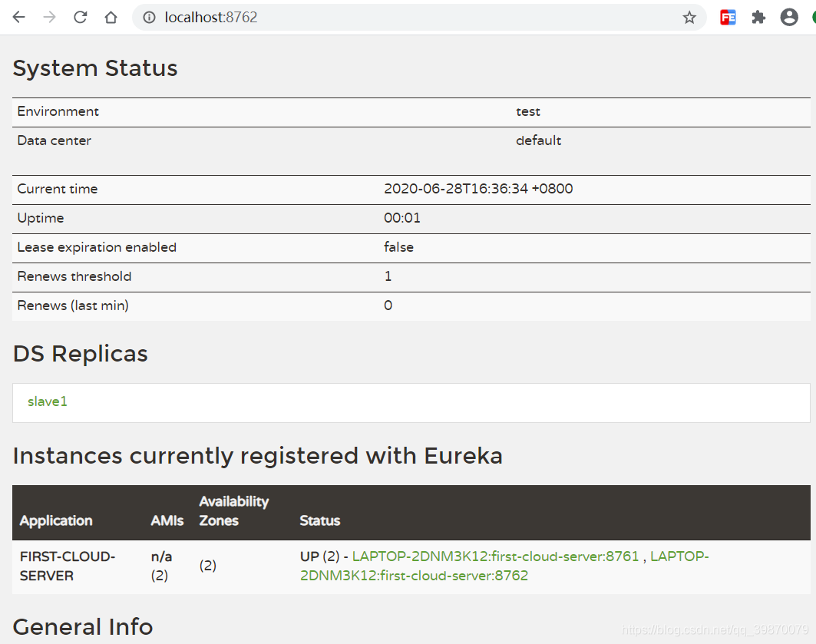Select the System Status heading
This screenshot has width=816, height=644.
coord(95,68)
